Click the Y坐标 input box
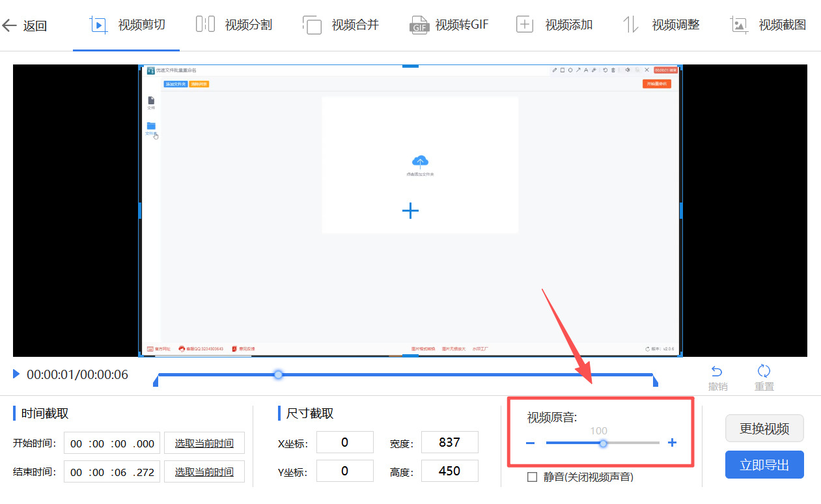Viewport: 821px width, 504px height. 344,471
